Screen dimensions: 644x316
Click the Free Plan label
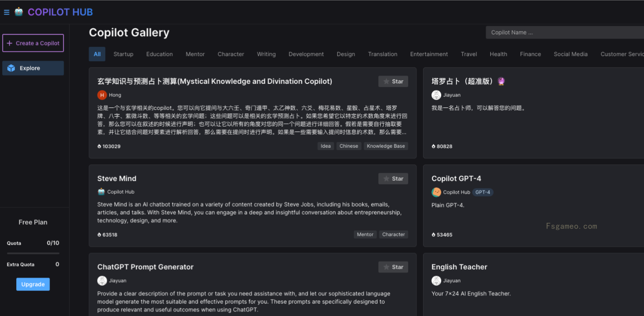[33, 222]
